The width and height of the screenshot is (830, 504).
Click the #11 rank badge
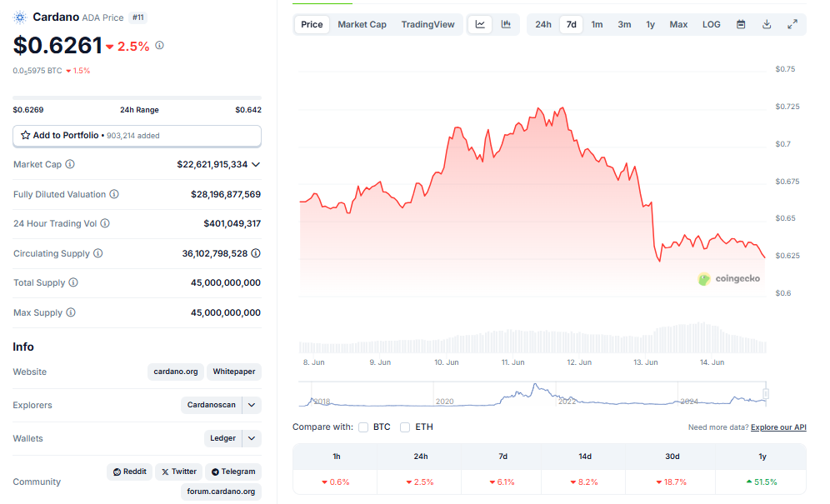pos(138,17)
